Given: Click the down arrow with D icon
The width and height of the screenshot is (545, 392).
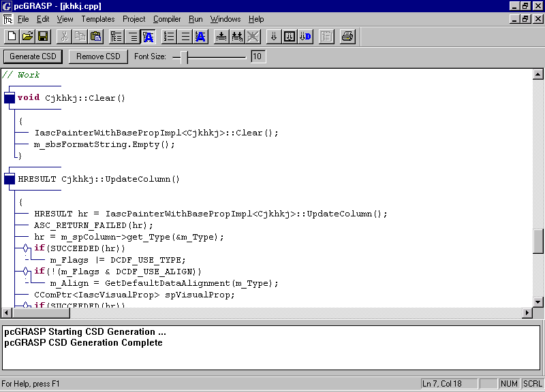Looking at the screenshot, I should (x=305, y=37).
